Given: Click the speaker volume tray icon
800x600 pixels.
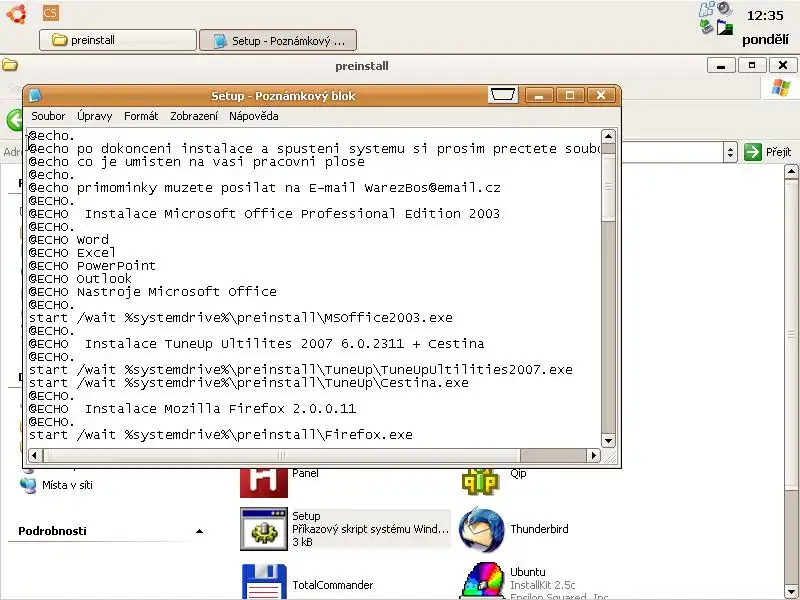Looking at the screenshot, I should click(x=724, y=8).
